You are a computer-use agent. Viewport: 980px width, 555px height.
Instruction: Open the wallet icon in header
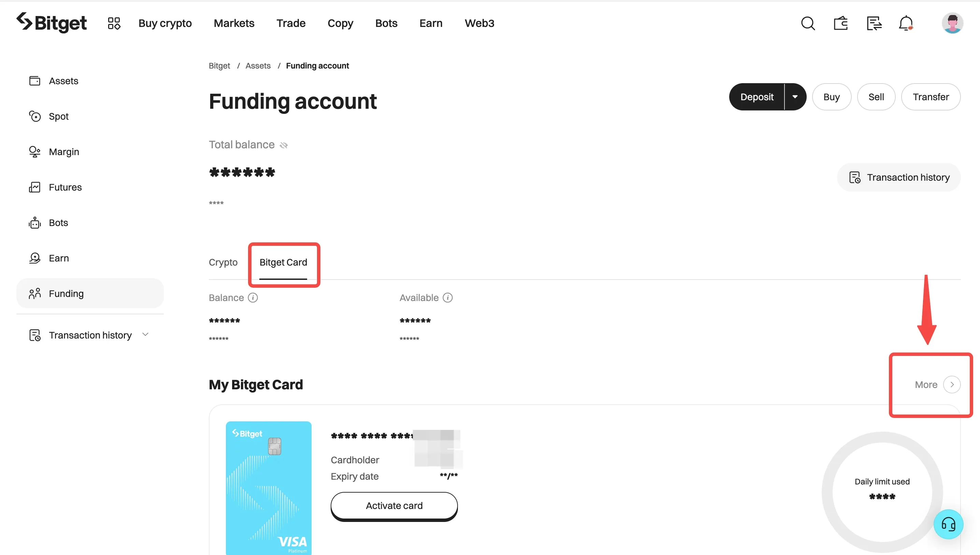tap(840, 23)
